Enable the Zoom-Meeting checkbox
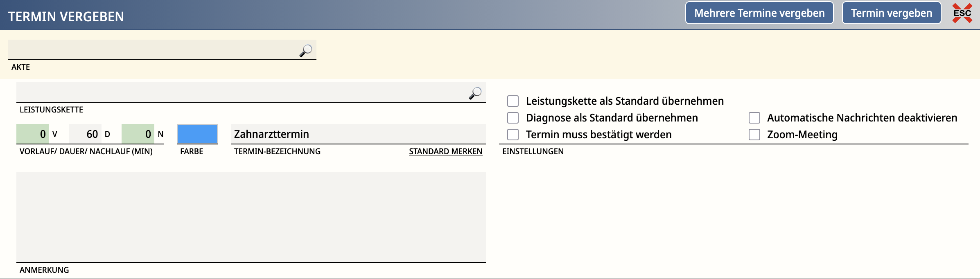Viewport: 980px width, 279px height. tap(754, 135)
